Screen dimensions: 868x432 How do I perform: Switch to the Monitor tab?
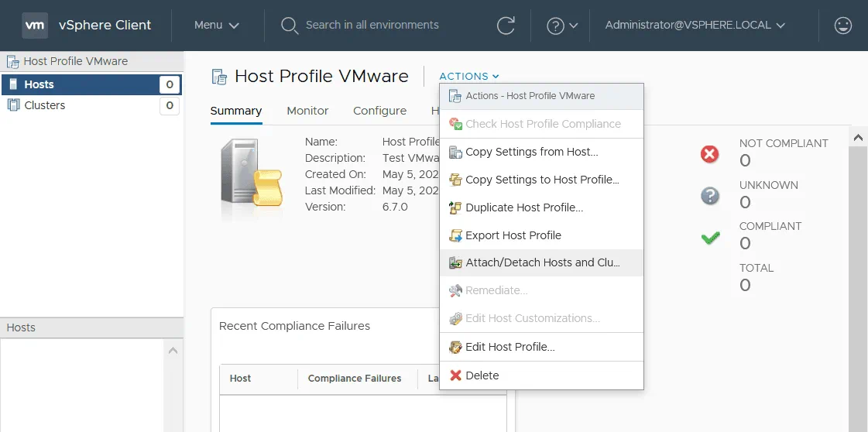click(x=307, y=111)
